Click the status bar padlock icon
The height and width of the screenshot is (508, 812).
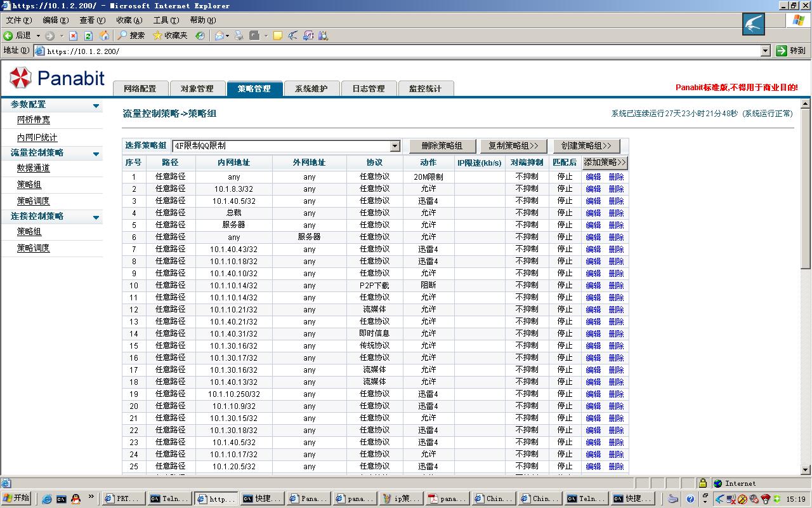pos(702,483)
